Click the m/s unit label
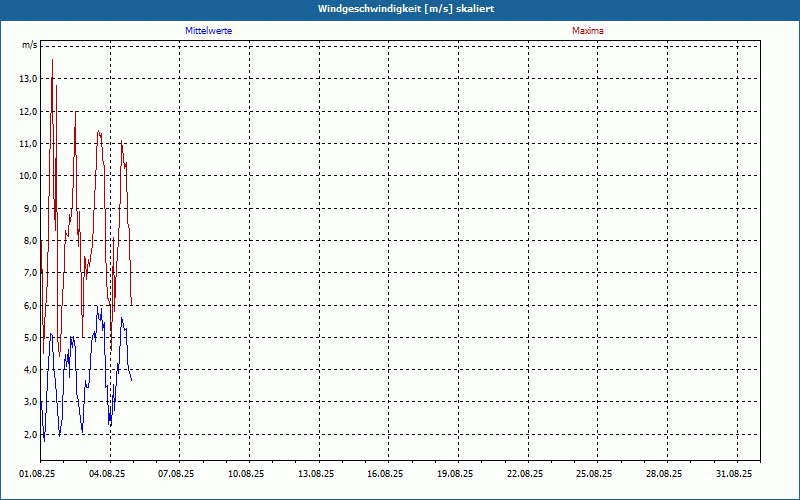This screenshot has height=500, width=800. pyautogui.click(x=29, y=45)
